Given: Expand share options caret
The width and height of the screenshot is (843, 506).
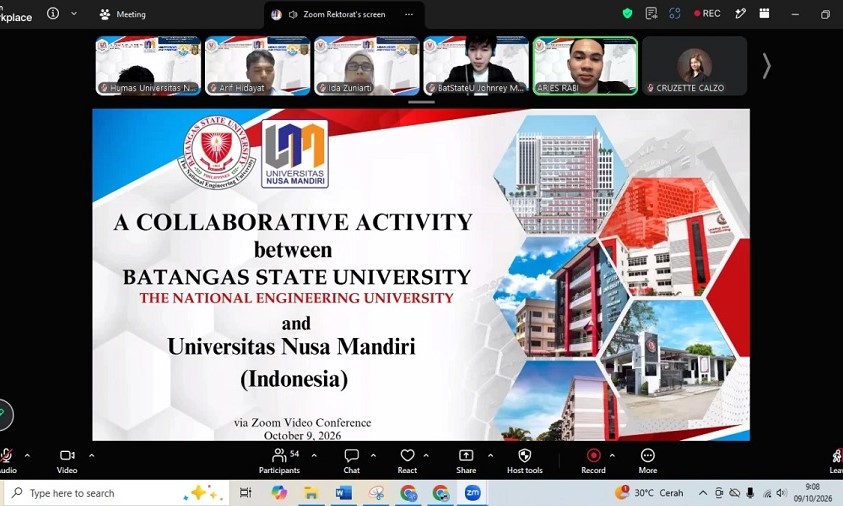Looking at the screenshot, I should click(x=490, y=455).
